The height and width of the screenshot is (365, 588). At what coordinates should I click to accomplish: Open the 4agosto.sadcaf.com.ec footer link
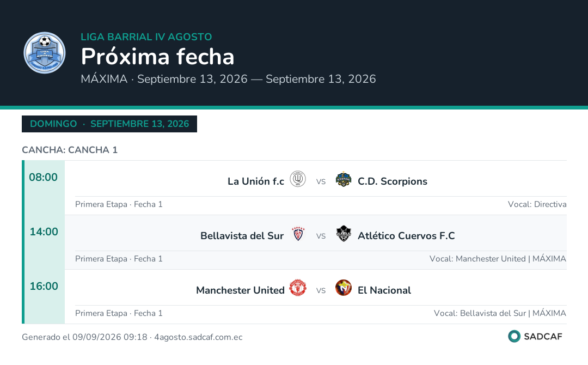(198, 337)
